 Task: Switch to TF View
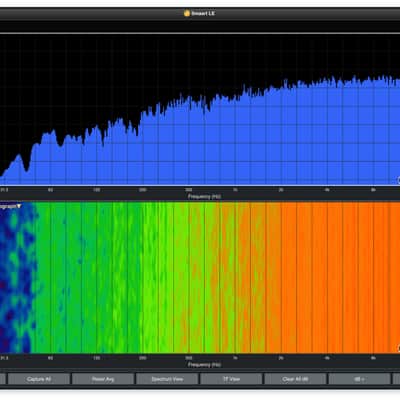point(231,379)
